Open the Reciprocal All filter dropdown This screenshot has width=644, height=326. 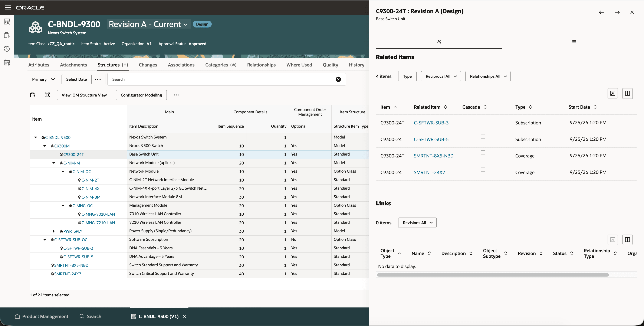coord(441,76)
